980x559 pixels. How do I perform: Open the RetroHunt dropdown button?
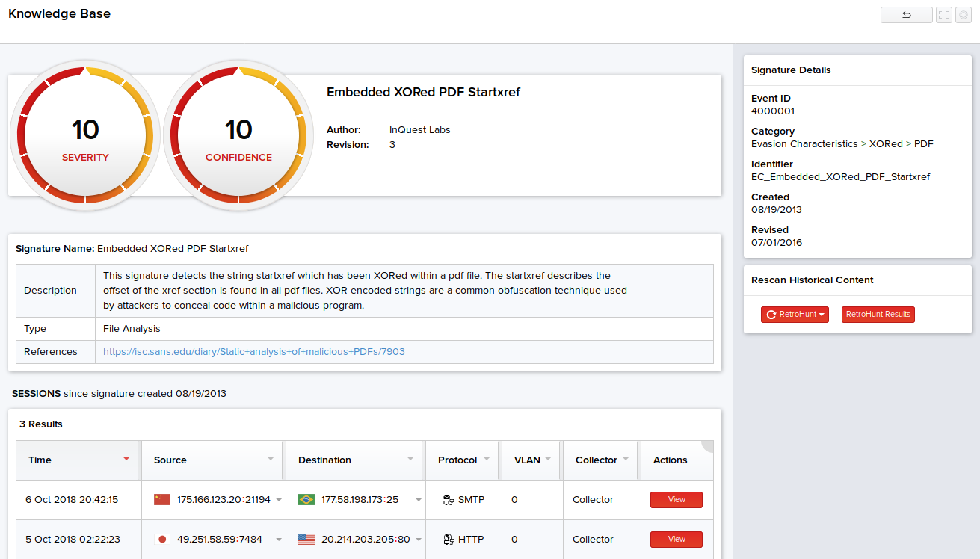[x=795, y=315]
